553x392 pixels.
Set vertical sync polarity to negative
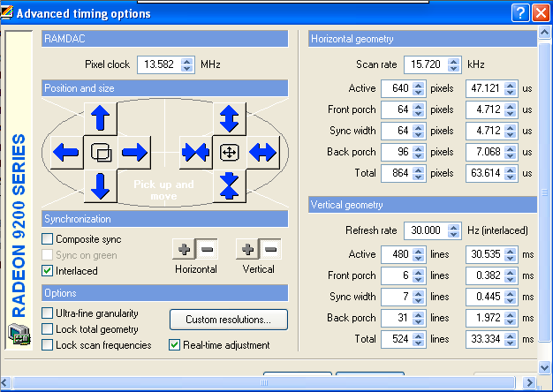coord(270,249)
